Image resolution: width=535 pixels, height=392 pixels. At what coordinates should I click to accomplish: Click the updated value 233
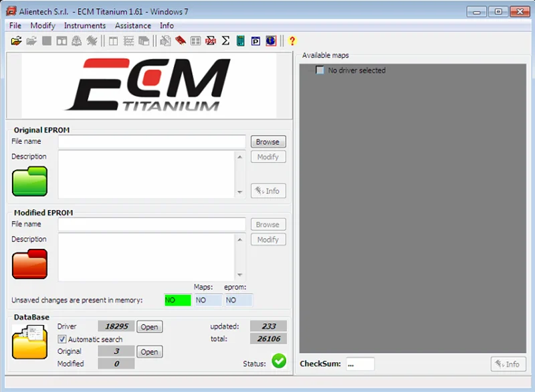(x=269, y=326)
